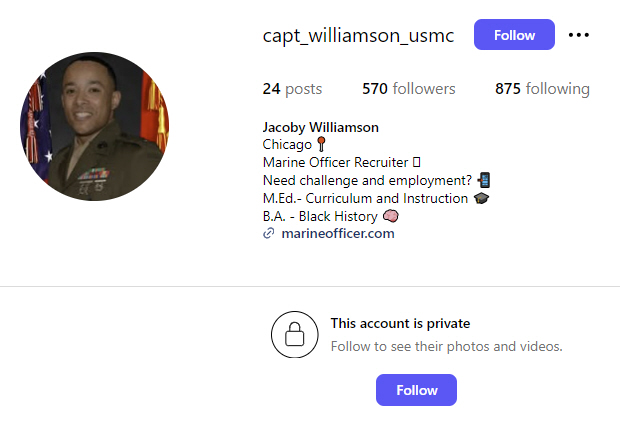Click the Follow button beside the username
This screenshot has height=422, width=620.
pyautogui.click(x=514, y=35)
